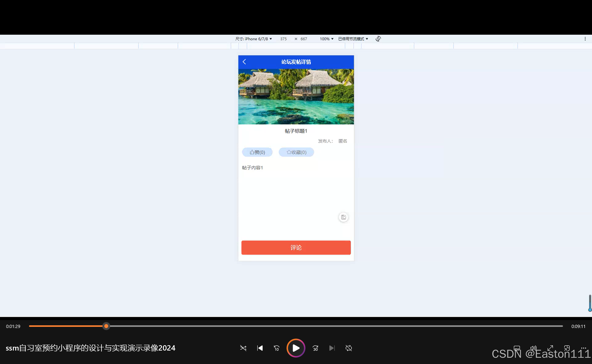This screenshot has width=592, height=364.
Task: Go to the previous track
Action: (x=260, y=348)
